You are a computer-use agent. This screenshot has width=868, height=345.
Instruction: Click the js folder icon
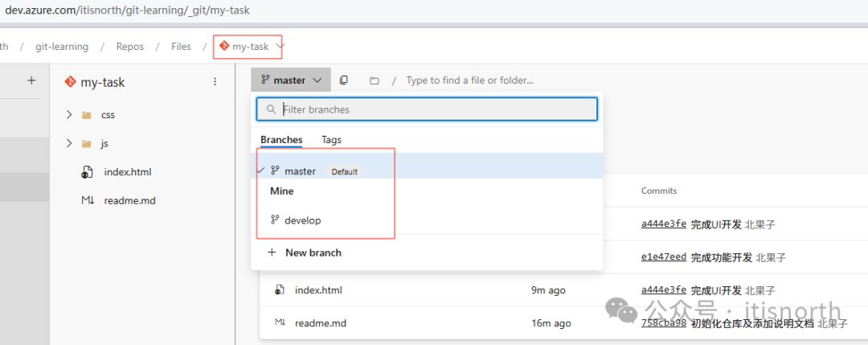point(87,144)
